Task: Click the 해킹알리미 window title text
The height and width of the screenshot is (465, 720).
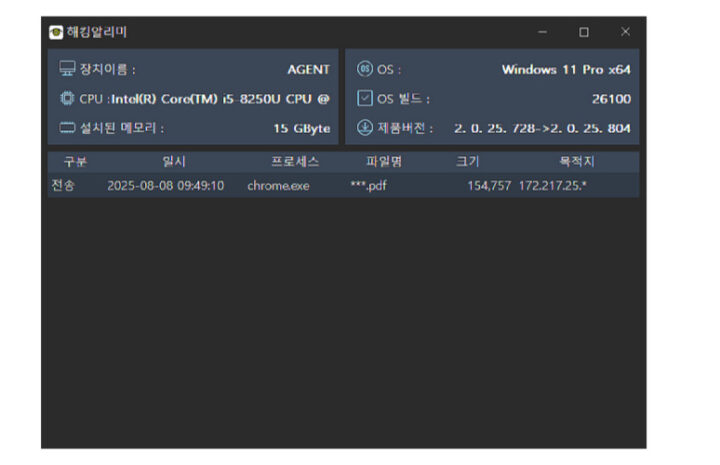Action: pyautogui.click(x=96, y=32)
